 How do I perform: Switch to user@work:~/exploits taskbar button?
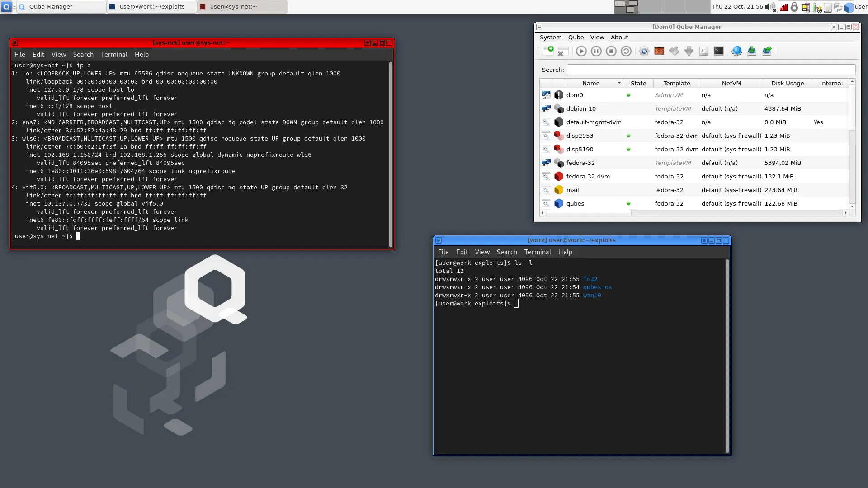point(151,7)
